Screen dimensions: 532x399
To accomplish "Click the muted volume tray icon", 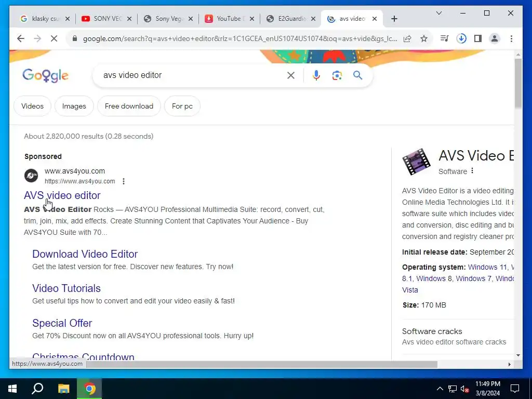I will click(x=465, y=389).
